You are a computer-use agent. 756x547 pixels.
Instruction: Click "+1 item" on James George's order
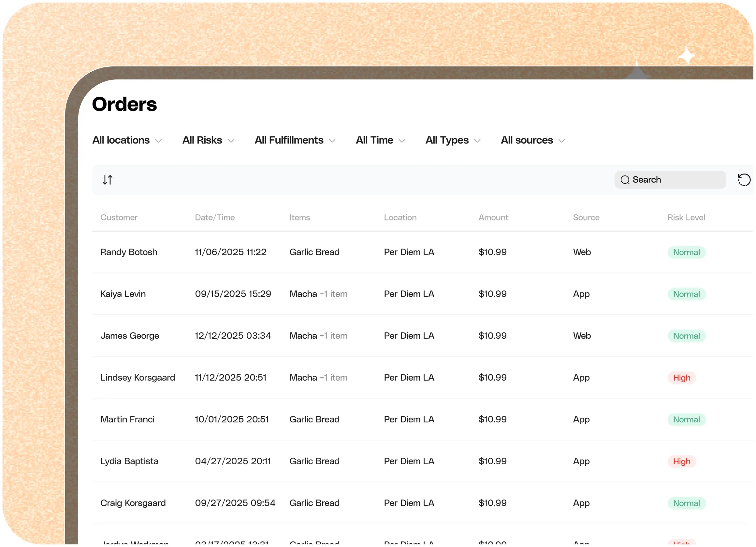pos(333,336)
